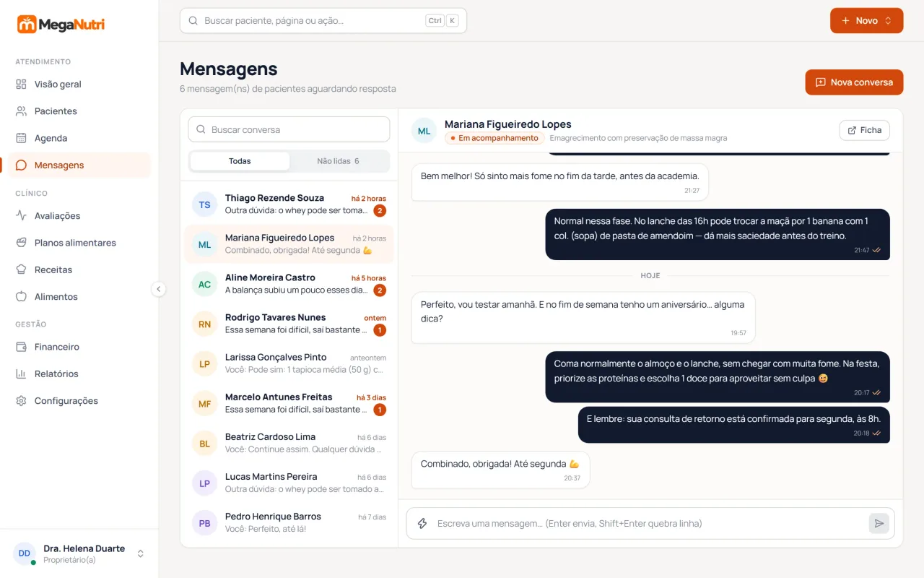Focus the Buscar conversa search field
Screen dimensions: 924x578
[289, 130]
